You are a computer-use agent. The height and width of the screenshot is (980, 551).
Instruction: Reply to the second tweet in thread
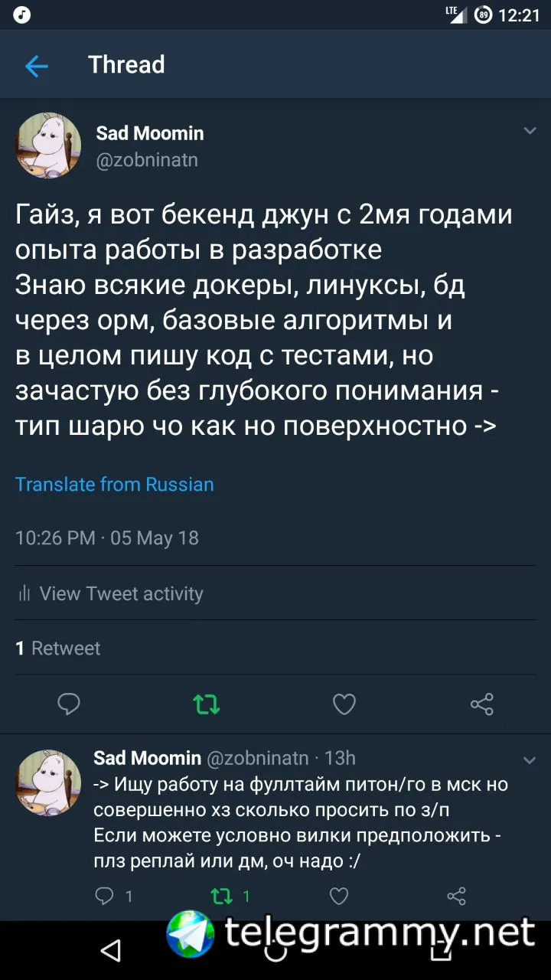coord(104,896)
